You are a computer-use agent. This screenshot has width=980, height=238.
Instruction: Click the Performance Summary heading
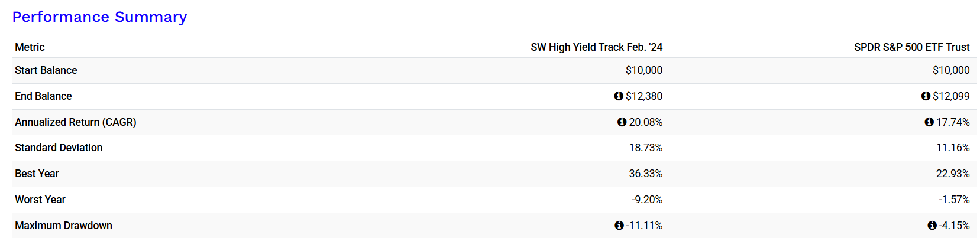pyautogui.click(x=99, y=17)
